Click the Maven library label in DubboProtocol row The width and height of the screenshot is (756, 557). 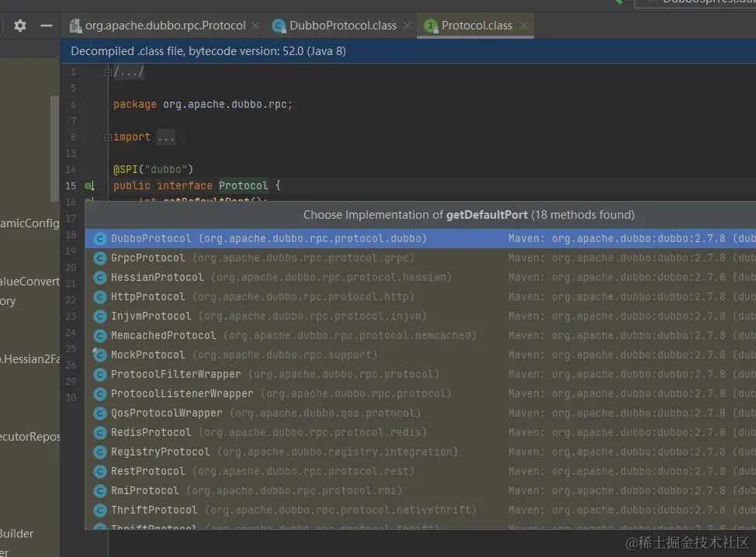click(632, 238)
